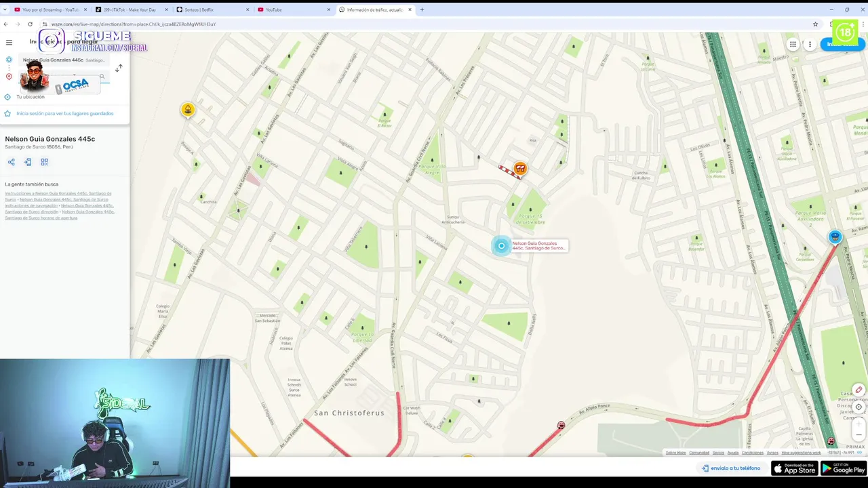868x488 pixels.
Task: Click send-to-phone icon under the address
Action: [28, 162]
